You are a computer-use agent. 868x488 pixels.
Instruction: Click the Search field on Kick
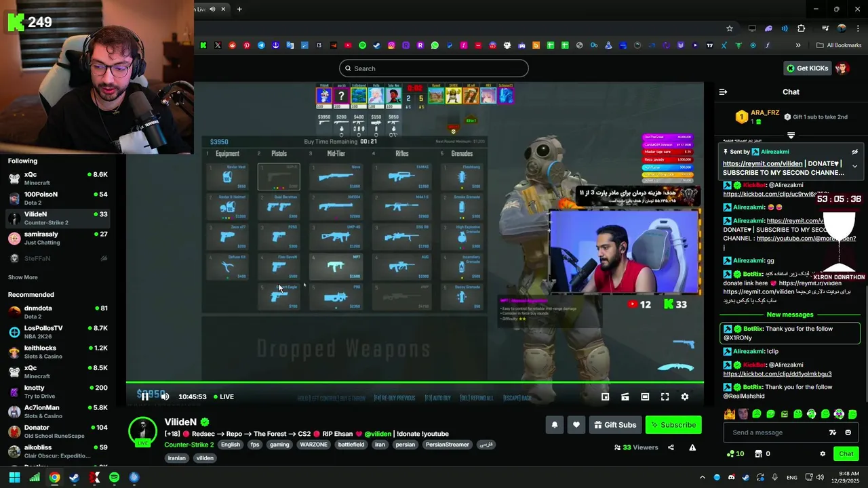tap(434, 68)
